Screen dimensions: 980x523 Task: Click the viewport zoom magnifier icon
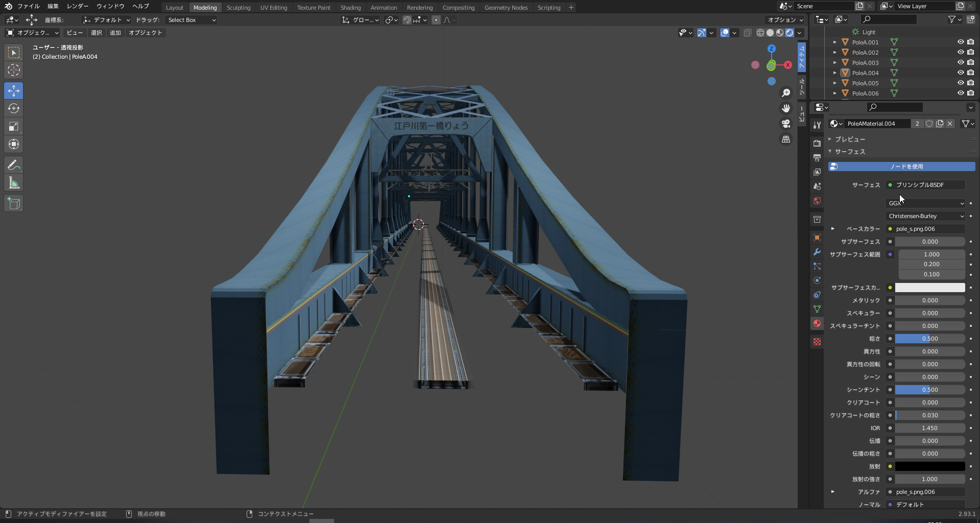point(786,93)
